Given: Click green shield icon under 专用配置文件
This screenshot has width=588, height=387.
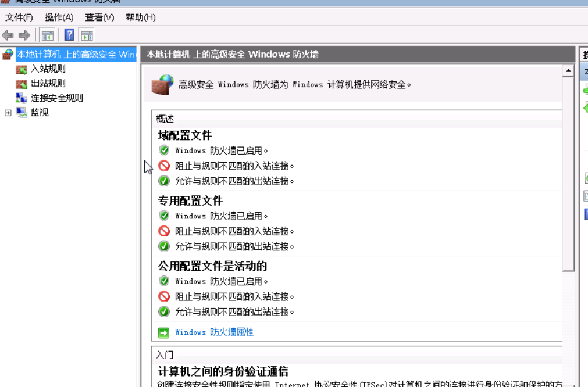Looking at the screenshot, I should (164, 216).
